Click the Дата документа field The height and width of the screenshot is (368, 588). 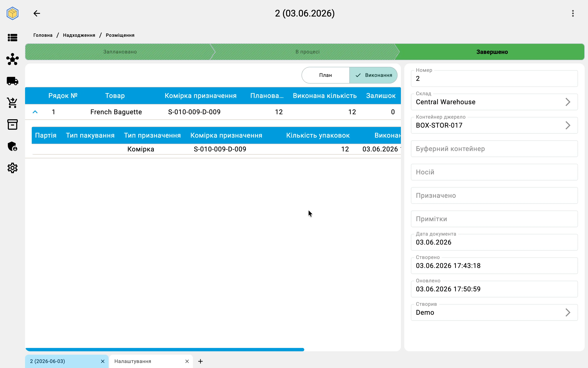click(x=494, y=242)
